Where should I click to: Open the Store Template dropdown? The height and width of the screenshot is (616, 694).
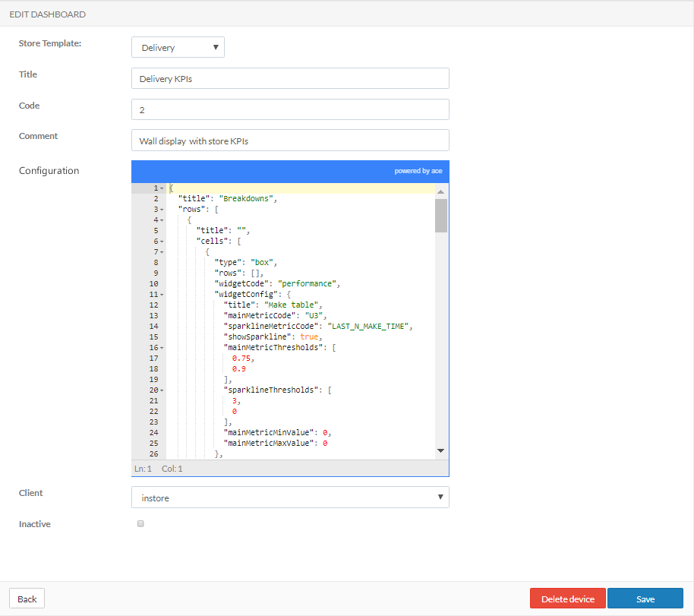click(178, 48)
